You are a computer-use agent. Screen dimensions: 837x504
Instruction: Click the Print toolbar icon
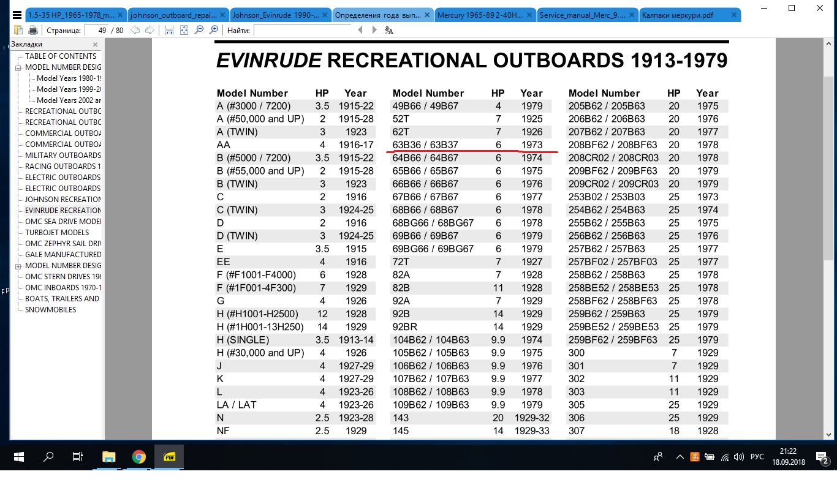point(33,30)
